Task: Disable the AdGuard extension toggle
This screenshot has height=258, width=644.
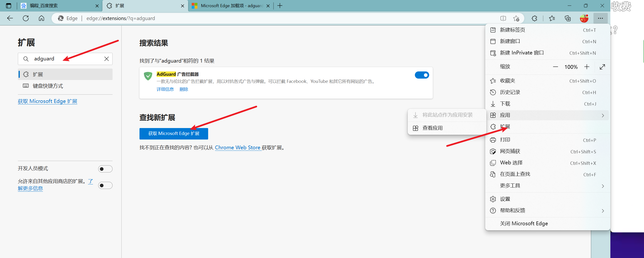Action: pyautogui.click(x=422, y=75)
